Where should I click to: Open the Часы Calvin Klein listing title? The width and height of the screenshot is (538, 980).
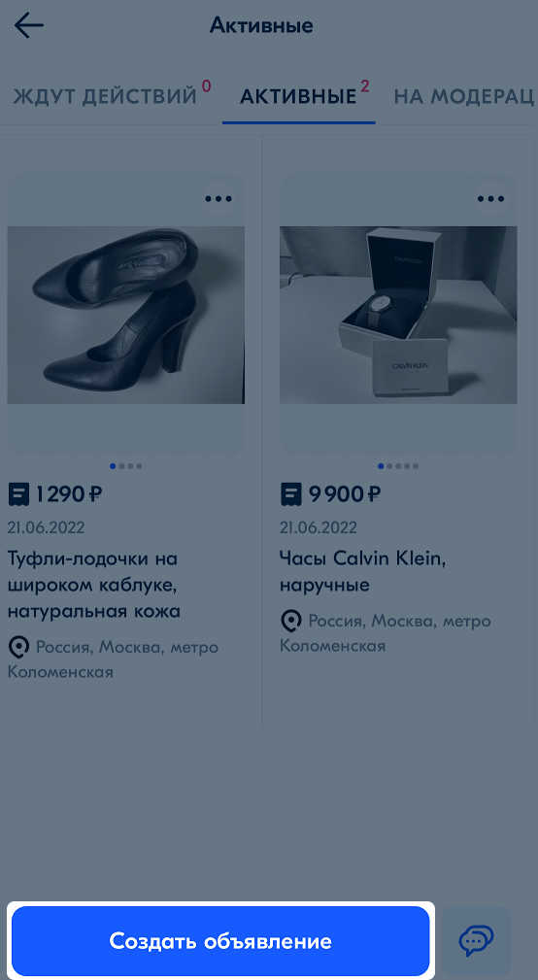click(362, 571)
